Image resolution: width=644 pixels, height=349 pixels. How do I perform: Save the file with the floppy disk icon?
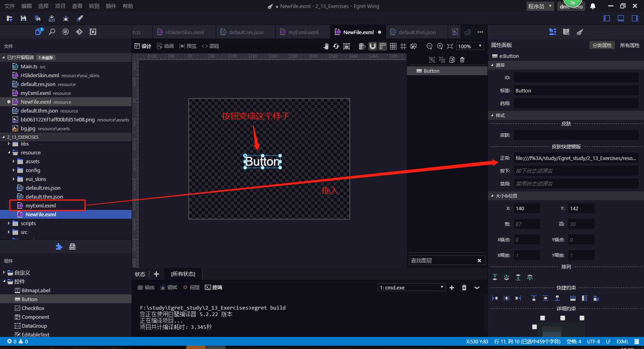click(23, 18)
